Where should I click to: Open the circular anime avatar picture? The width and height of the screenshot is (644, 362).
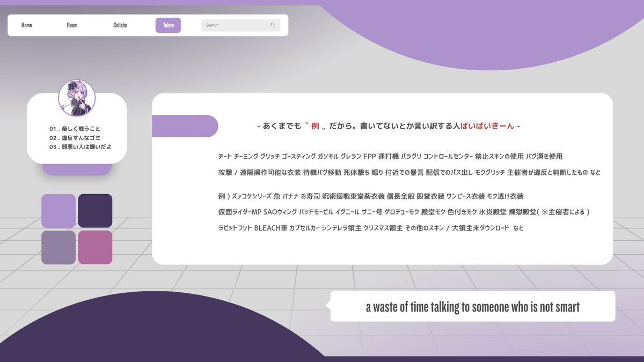(x=77, y=98)
